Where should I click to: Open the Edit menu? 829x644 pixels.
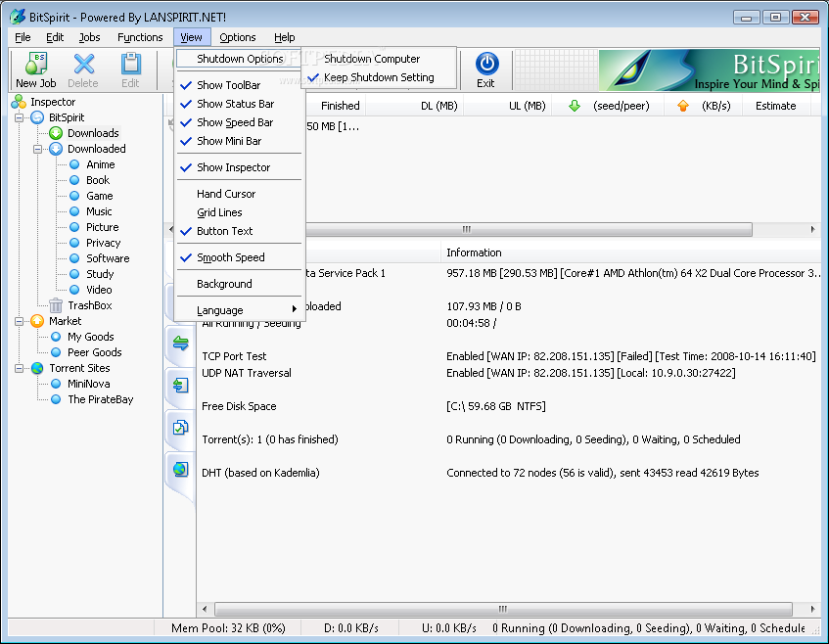(55, 37)
